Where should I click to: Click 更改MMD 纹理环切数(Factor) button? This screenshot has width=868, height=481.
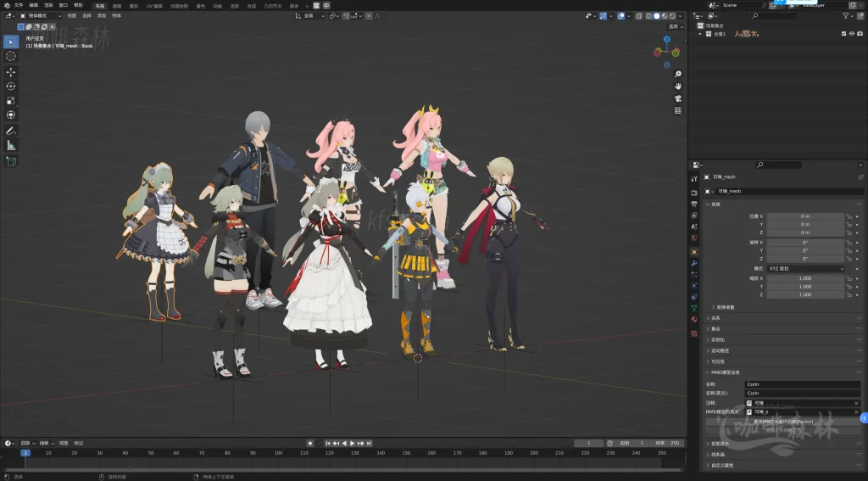tap(782, 422)
